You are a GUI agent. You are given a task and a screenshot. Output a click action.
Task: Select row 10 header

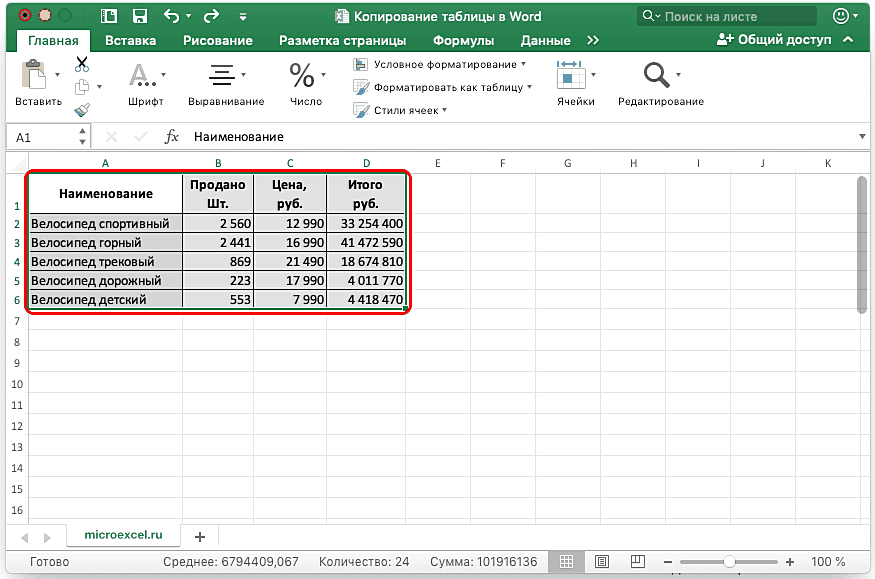coord(17,384)
